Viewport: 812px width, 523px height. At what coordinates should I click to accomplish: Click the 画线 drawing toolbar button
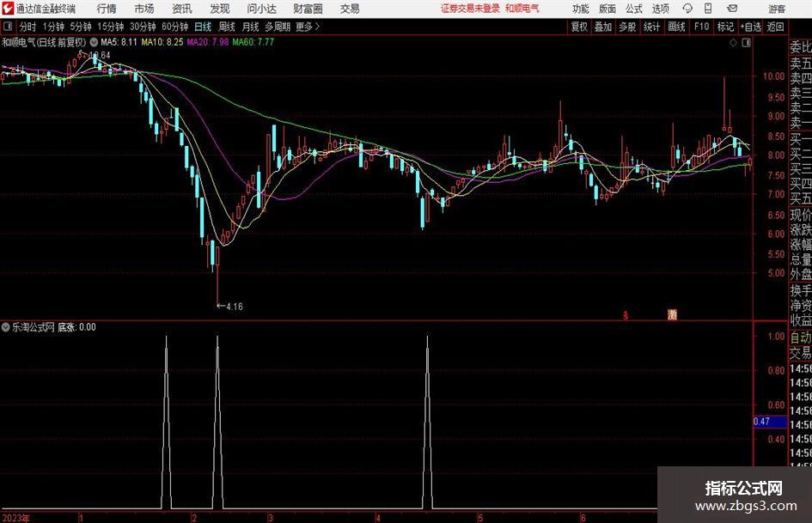coord(676,27)
